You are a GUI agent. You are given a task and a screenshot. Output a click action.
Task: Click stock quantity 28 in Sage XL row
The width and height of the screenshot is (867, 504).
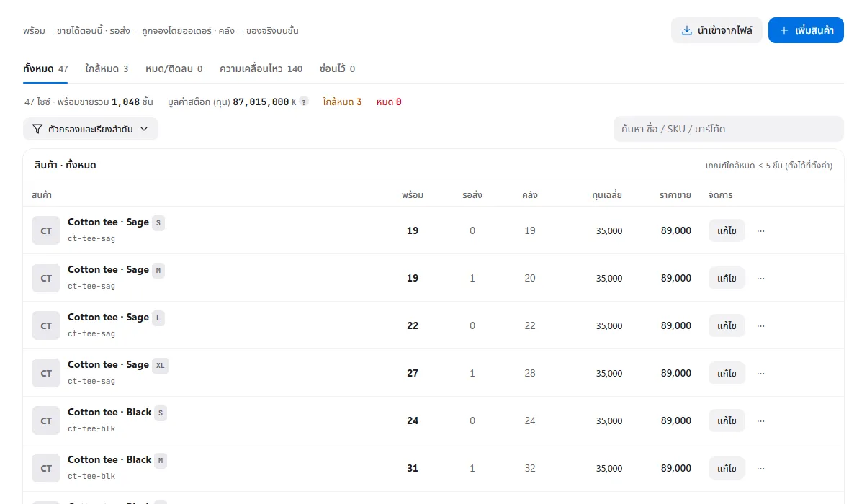[530, 374]
